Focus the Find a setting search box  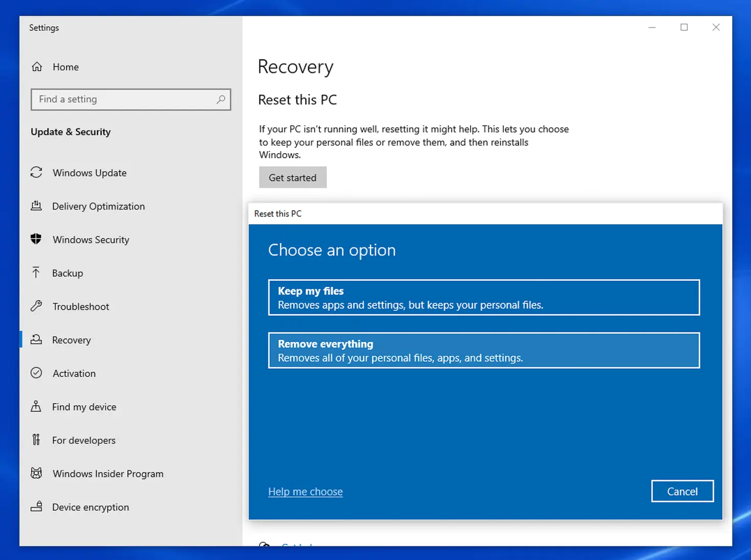point(125,100)
